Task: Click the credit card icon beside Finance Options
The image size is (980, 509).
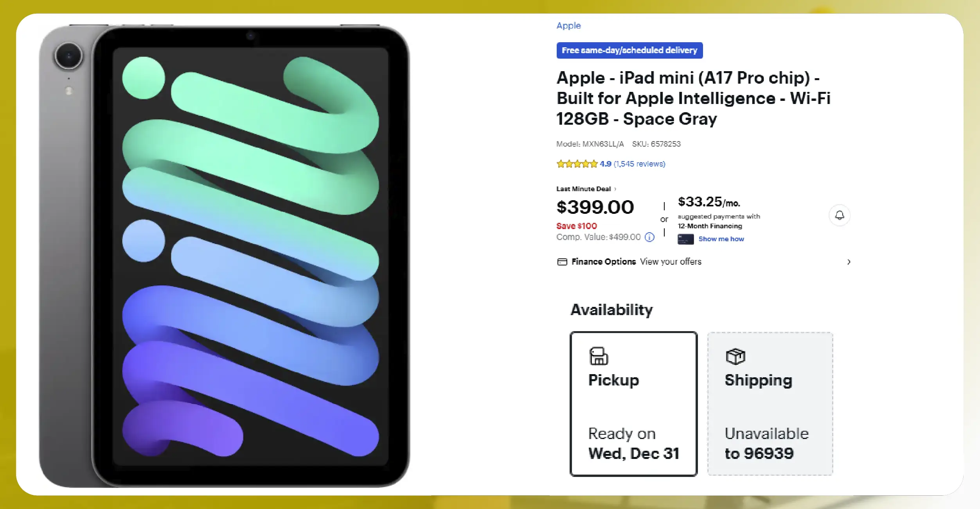Action: (x=562, y=262)
